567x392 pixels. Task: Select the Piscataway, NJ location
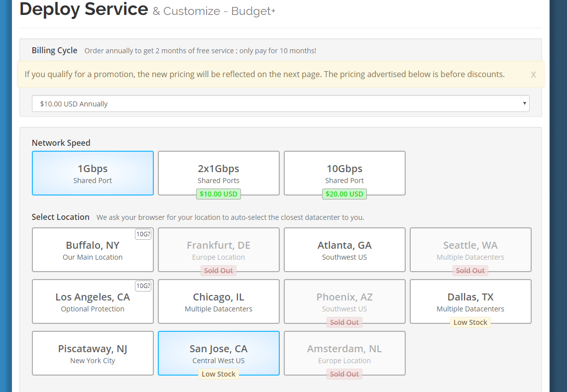93,353
